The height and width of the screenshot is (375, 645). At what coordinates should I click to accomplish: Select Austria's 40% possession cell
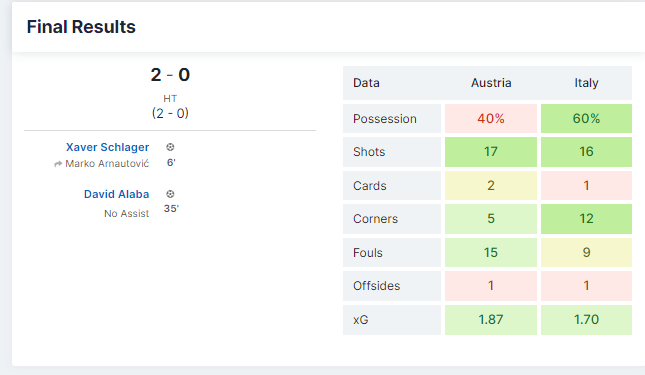click(491, 118)
